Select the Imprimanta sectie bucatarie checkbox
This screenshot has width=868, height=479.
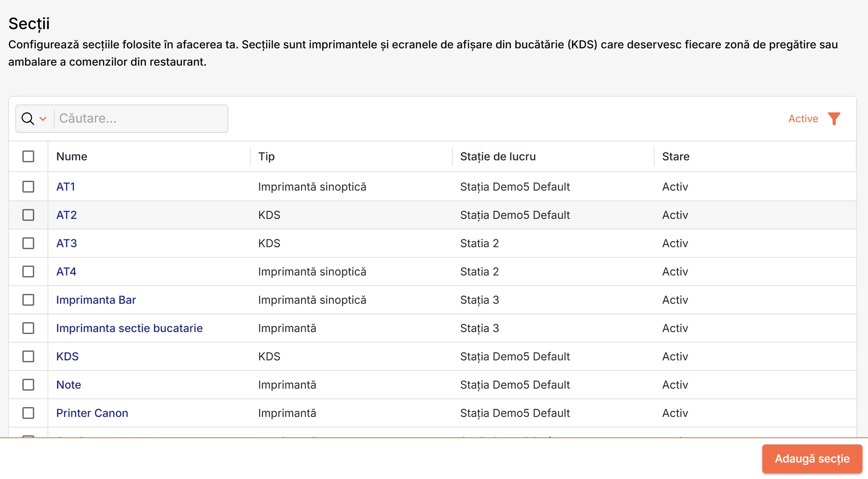point(28,328)
